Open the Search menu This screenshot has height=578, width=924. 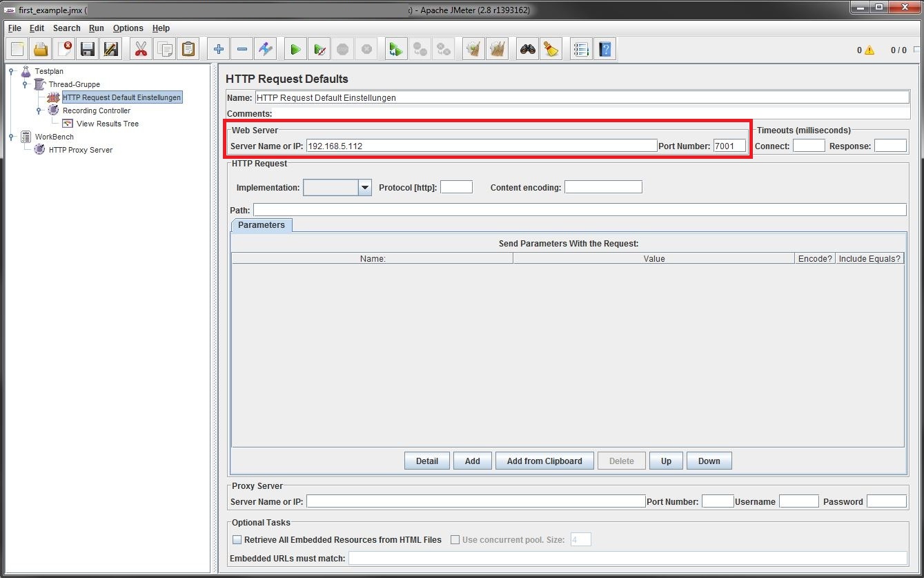point(67,28)
